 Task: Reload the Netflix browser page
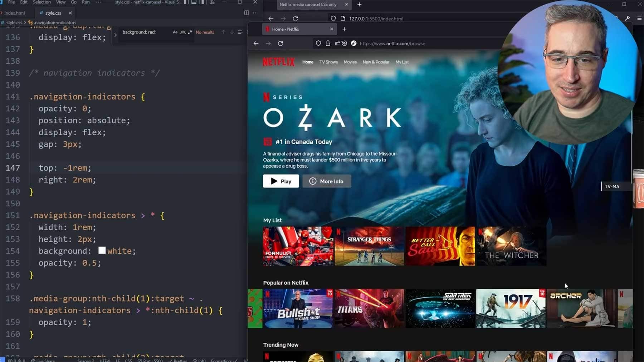[280, 43]
